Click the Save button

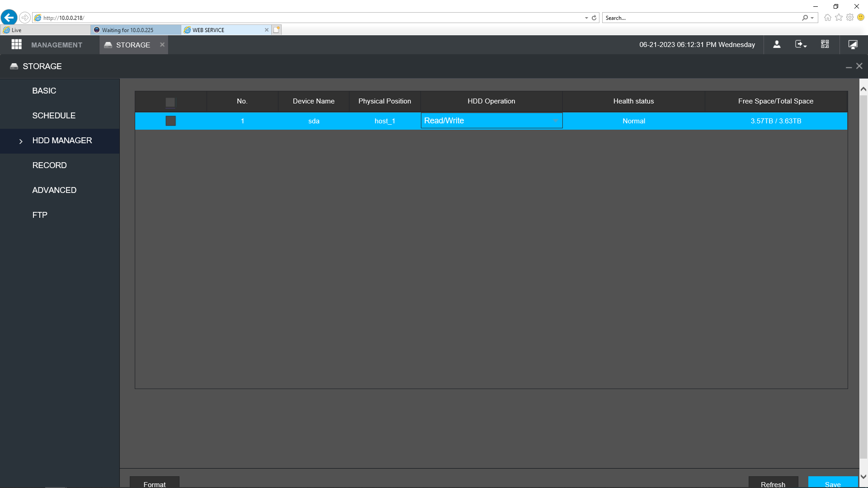pos(833,483)
